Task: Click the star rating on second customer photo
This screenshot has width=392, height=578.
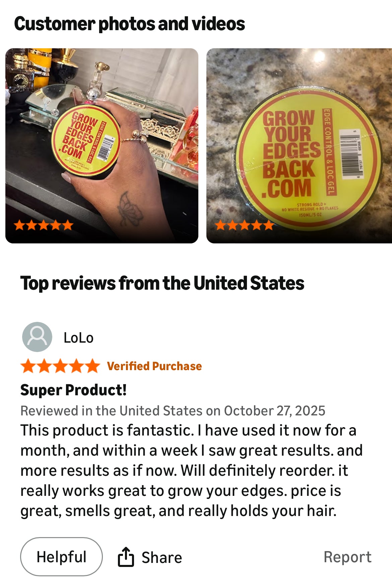Action: [x=245, y=225]
